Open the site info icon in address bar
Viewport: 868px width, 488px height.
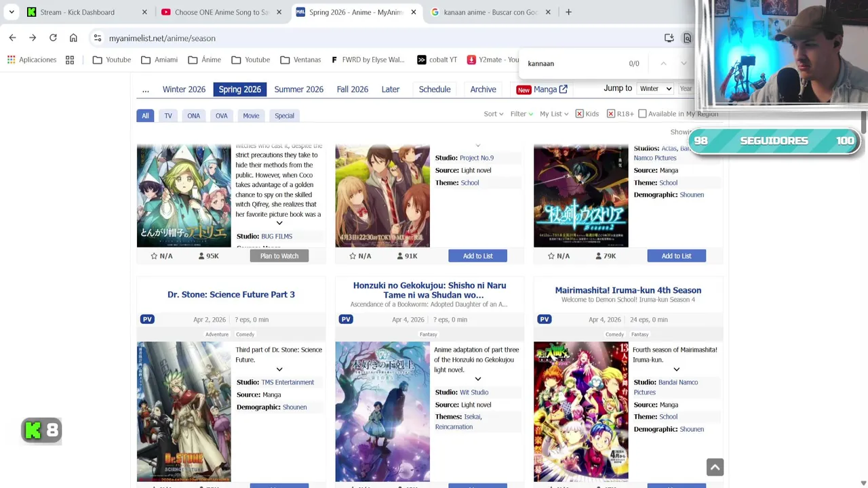(98, 38)
